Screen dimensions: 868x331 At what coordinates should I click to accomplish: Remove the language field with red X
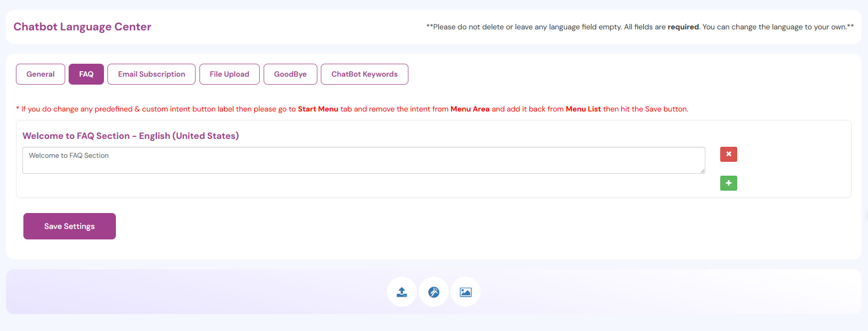(x=728, y=154)
